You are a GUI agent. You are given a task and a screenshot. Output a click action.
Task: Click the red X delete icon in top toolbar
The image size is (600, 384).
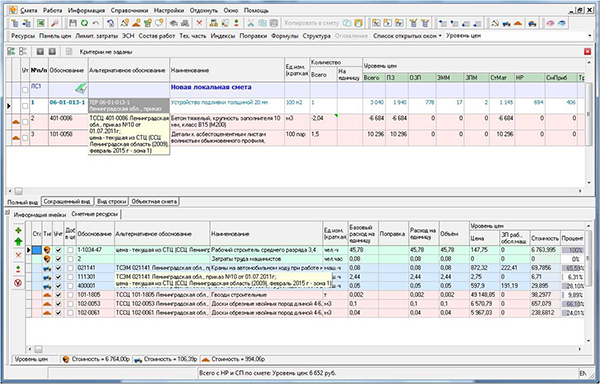199,23
